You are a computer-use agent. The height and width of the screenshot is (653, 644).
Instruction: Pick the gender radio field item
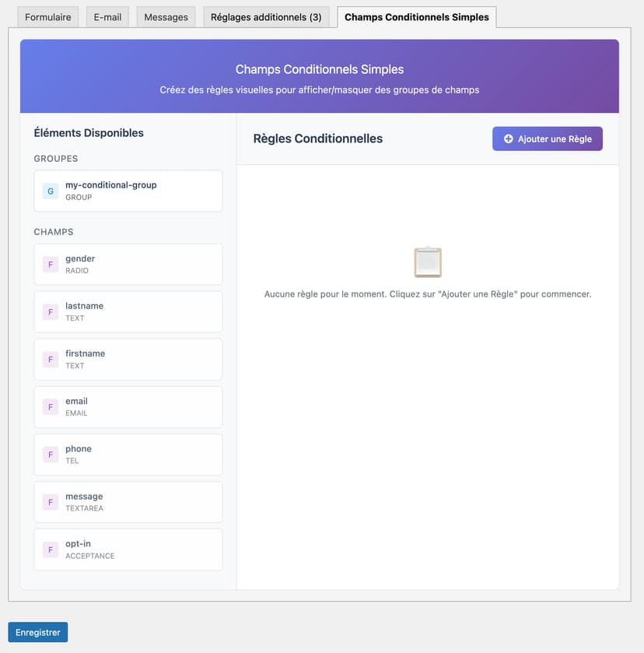128,265
